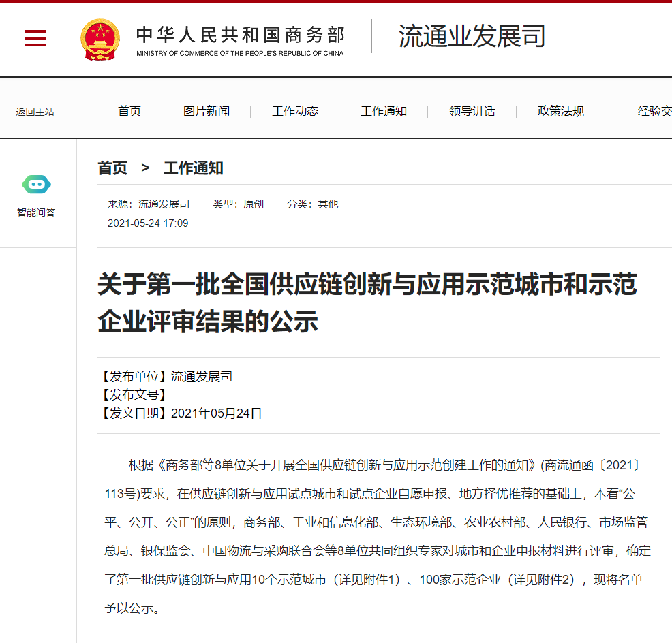Click 工作通知 in the breadcrumb
This screenshot has height=643, width=672.
click(194, 168)
